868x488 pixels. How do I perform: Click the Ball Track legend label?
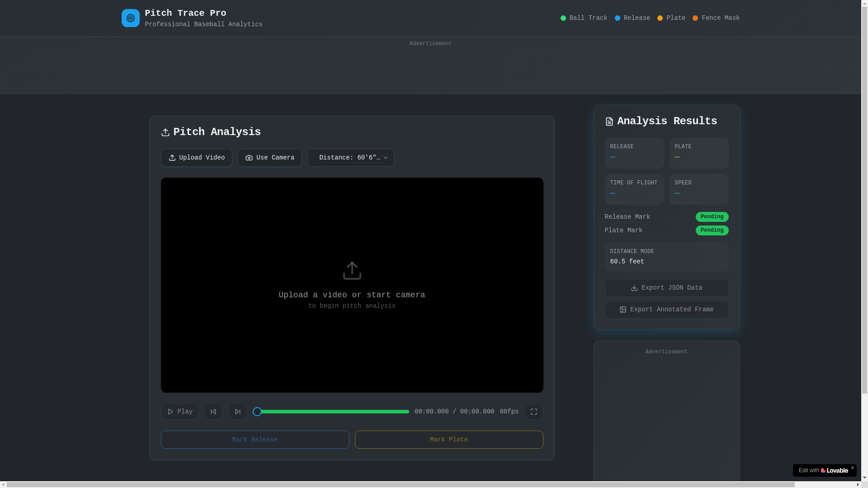coord(589,18)
